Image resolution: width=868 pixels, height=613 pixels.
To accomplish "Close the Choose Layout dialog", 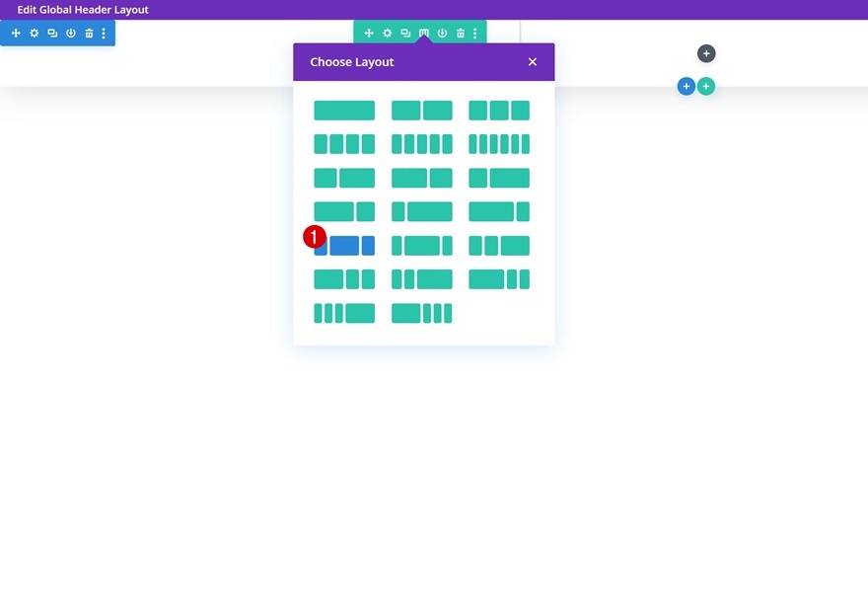I will pos(533,62).
